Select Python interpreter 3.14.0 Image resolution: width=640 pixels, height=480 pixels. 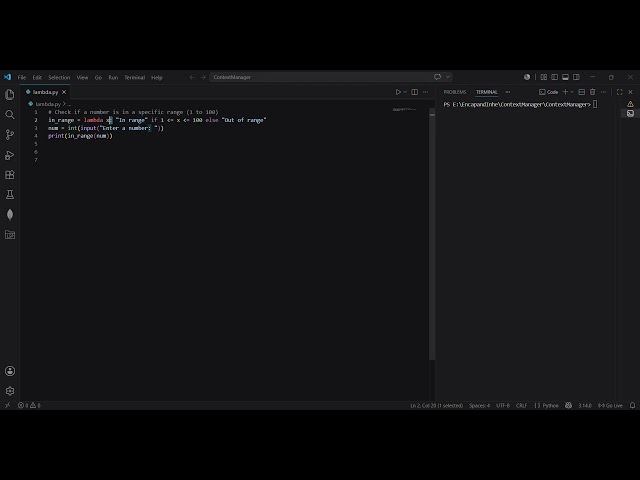pos(585,405)
